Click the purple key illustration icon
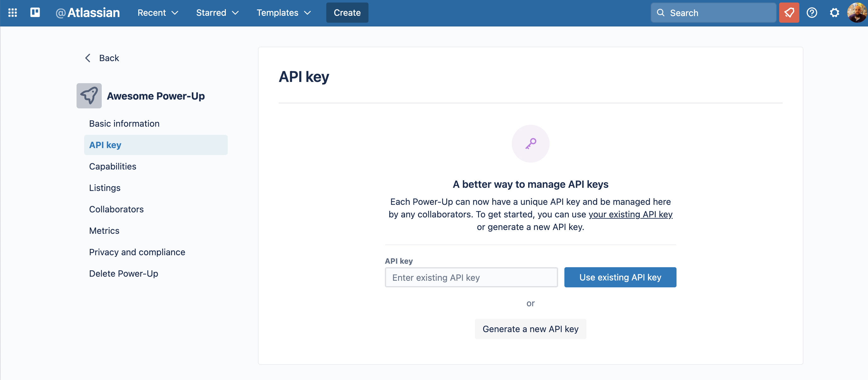Screen dimensions: 868x380 [530, 144]
